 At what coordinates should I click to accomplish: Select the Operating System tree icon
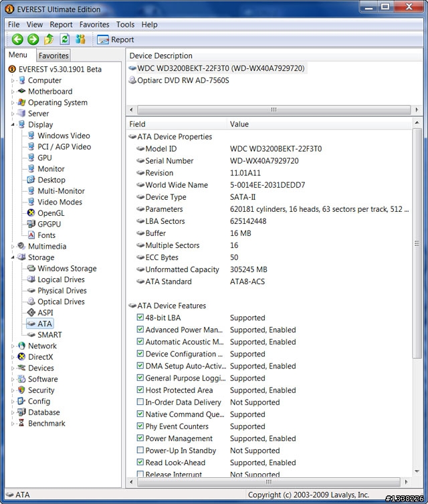21,102
